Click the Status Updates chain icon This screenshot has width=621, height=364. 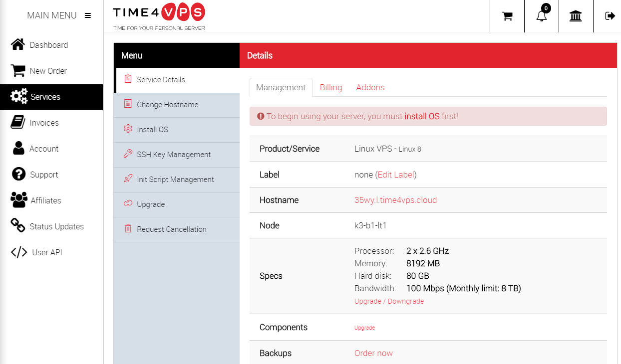click(18, 226)
